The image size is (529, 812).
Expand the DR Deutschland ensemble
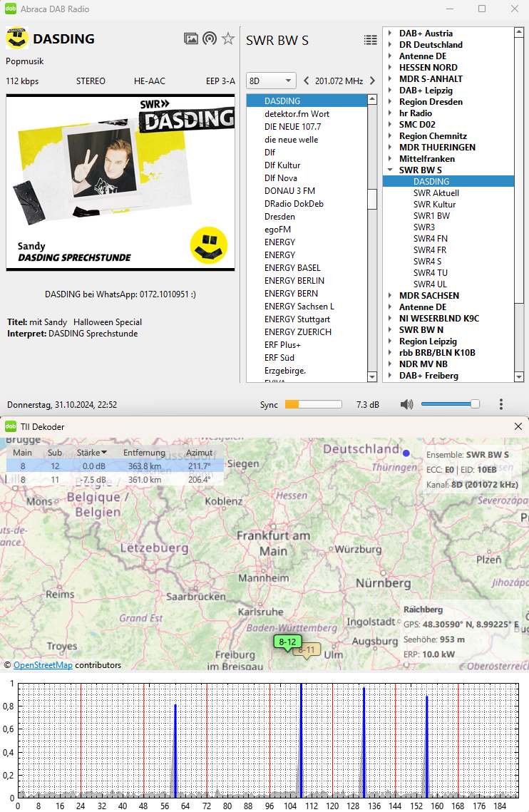(x=390, y=44)
